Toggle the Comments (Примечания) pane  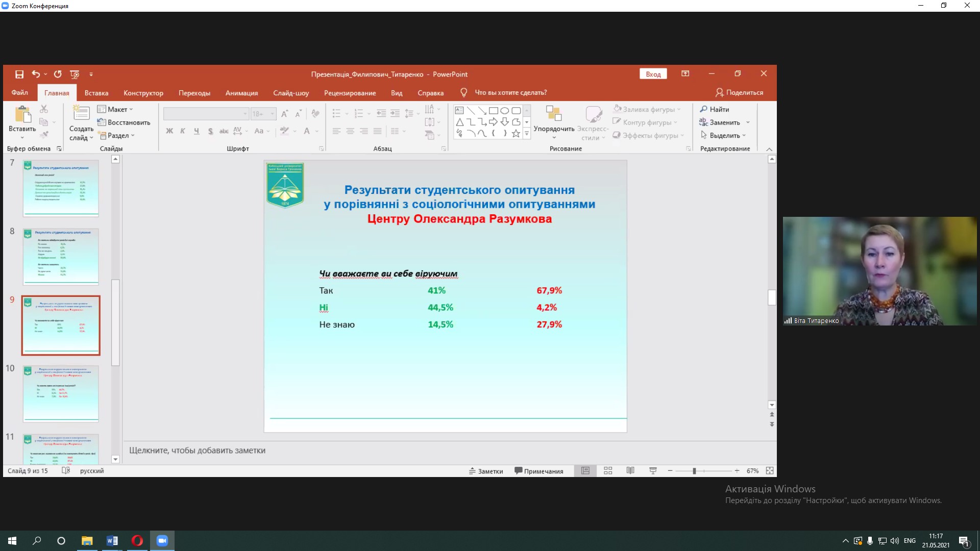point(538,471)
